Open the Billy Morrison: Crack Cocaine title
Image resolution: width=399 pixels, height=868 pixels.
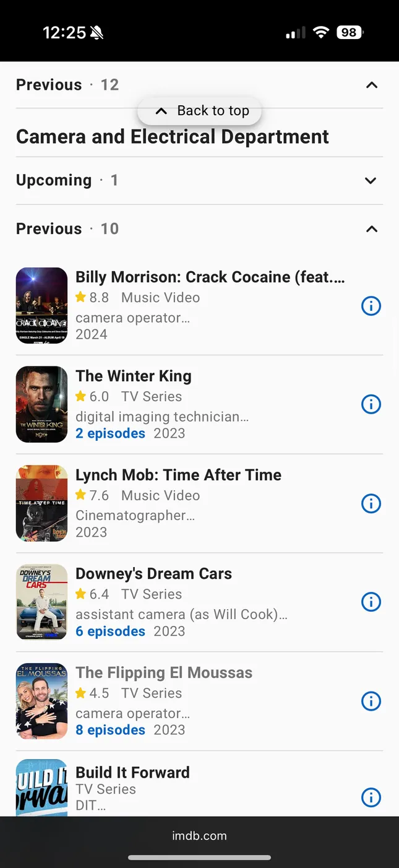point(210,277)
